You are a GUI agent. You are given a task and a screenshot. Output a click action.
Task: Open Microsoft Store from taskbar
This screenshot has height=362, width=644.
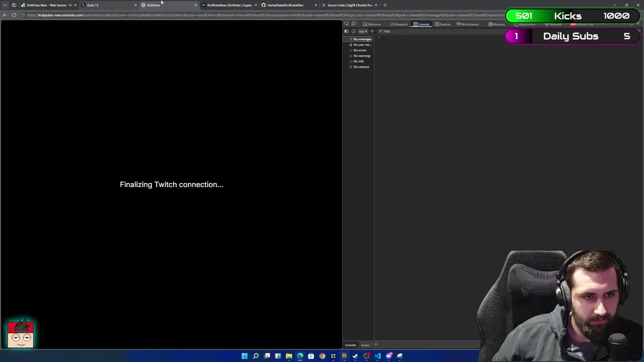311,356
